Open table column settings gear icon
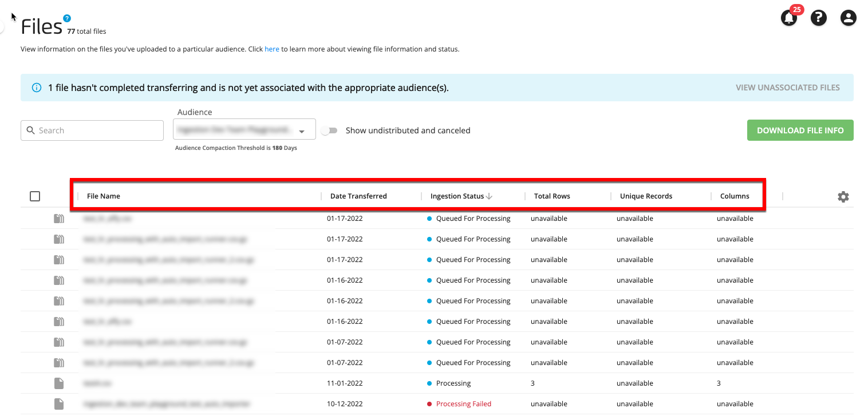868x416 pixels. pos(843,197)
